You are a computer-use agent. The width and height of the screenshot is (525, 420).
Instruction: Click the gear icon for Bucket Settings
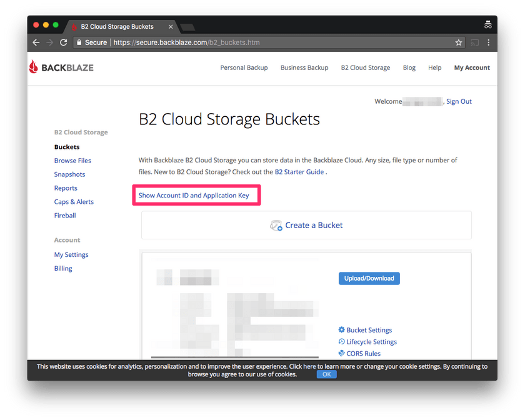pos(341,329)
